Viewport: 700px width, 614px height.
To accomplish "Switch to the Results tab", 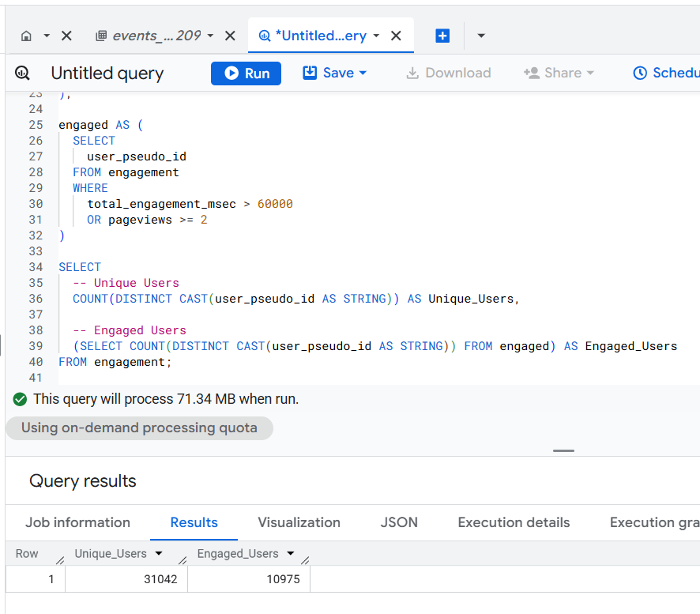I will [194, 522].
